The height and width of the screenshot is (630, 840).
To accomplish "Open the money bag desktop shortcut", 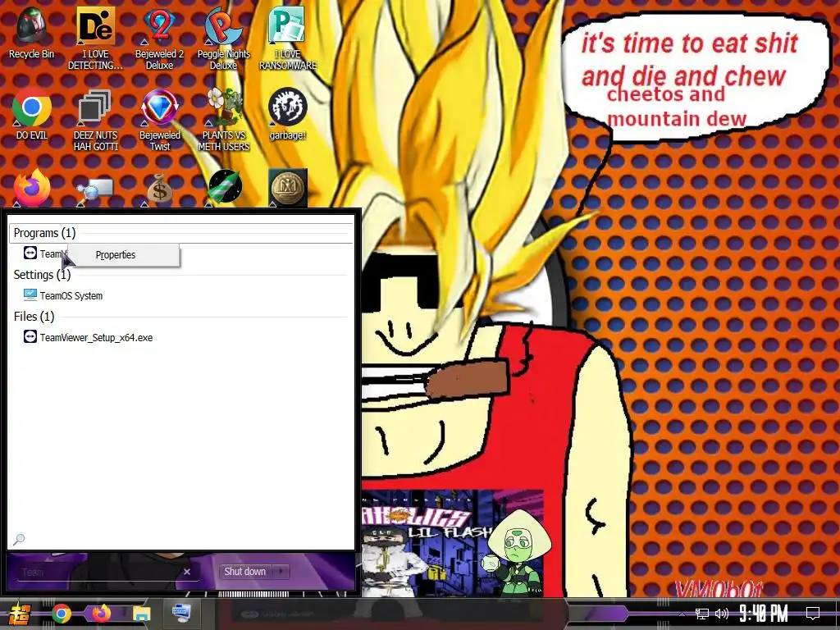I will (x=160, y=189).
